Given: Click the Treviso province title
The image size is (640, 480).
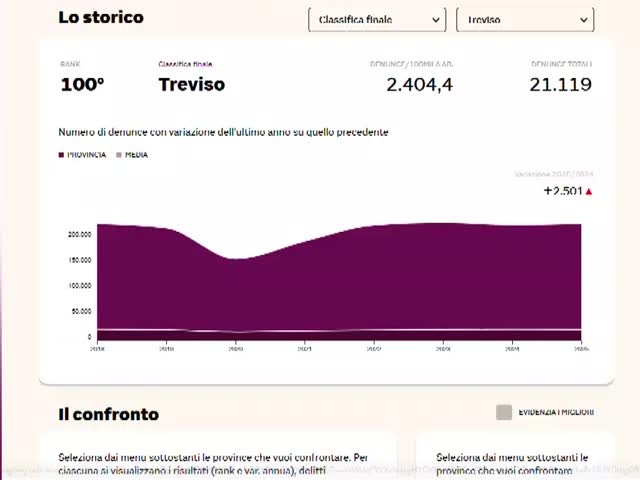Looking at the screenshot, I should 192,84.
